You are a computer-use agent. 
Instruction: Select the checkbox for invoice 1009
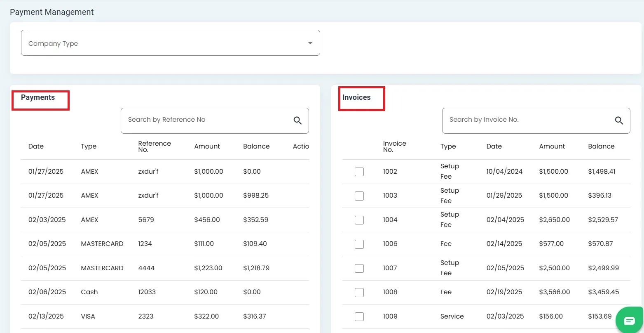coord(359,316)
